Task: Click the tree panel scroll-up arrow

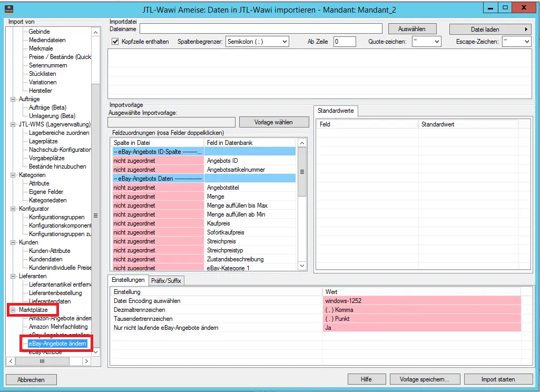Action: tap(96, 32)
